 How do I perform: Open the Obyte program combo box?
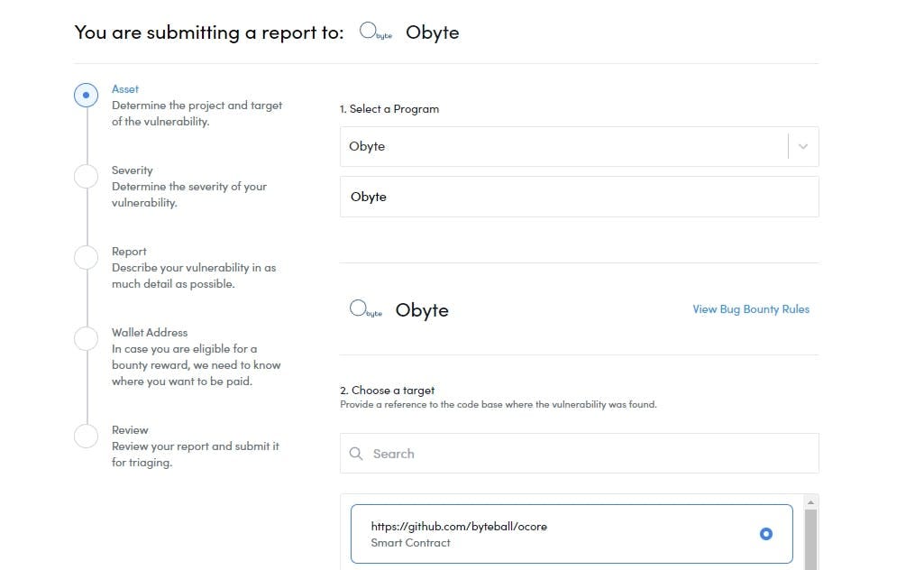(579, 146)
